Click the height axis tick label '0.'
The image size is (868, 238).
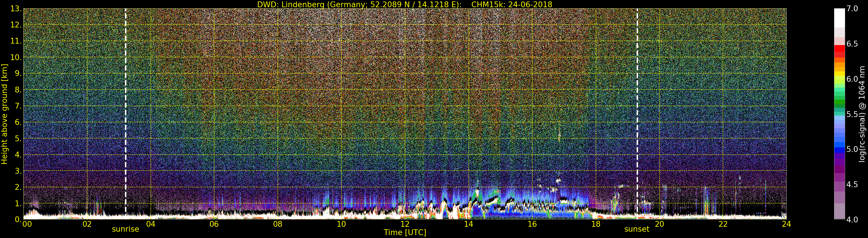(18, 219)
